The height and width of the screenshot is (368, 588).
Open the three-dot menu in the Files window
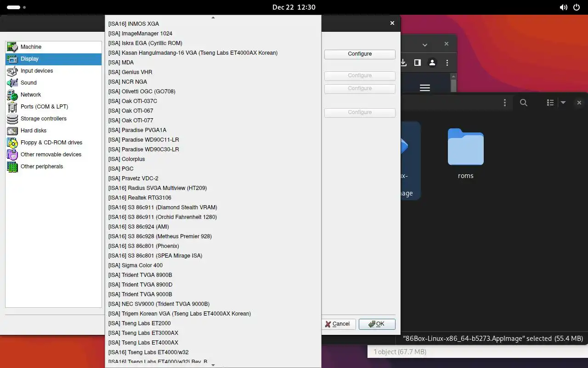click(x=505, y=103)
